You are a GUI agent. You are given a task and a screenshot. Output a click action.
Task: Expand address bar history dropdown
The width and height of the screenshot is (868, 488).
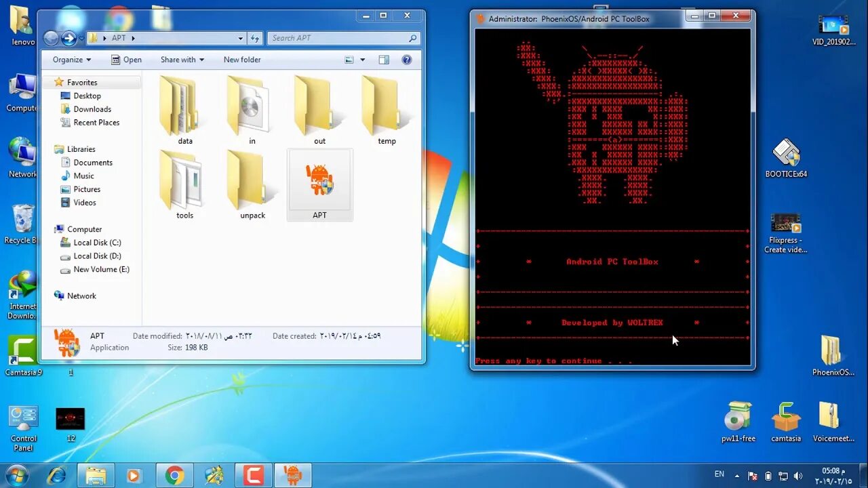pos(240,38)
